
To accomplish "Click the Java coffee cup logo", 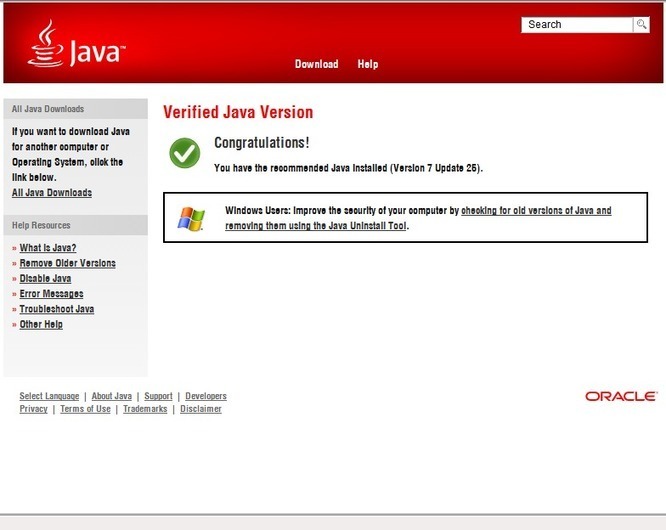I will [76, 43].
